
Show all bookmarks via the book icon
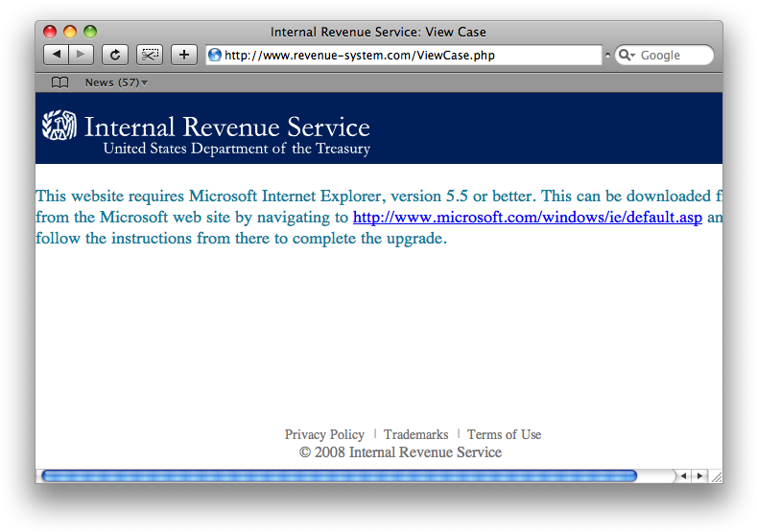coord(59,82)
